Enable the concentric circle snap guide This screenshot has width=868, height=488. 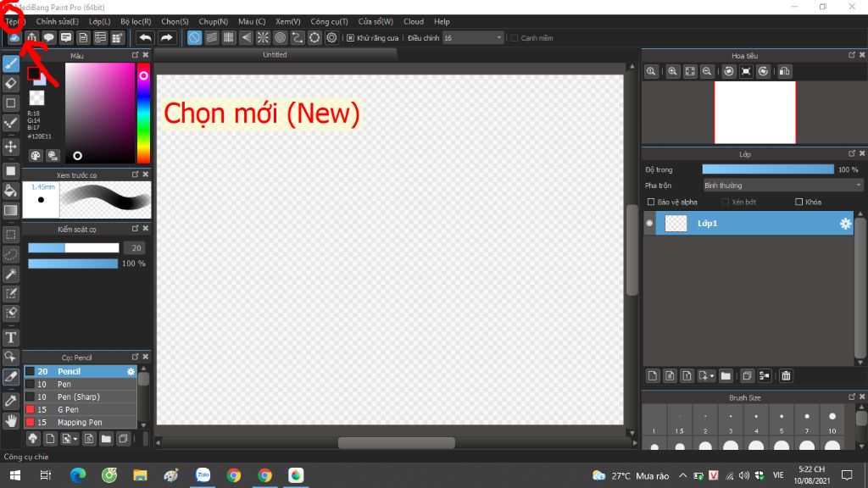(x=280, y=37)
